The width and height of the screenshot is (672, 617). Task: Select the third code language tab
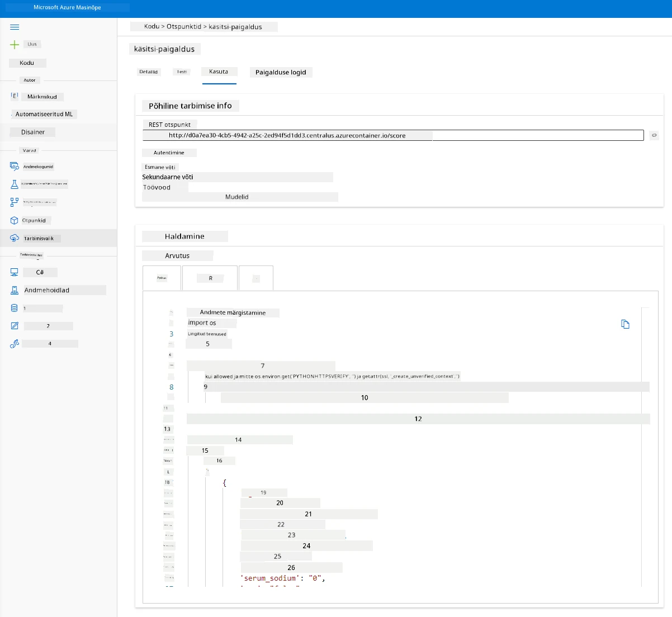(256, 278)
